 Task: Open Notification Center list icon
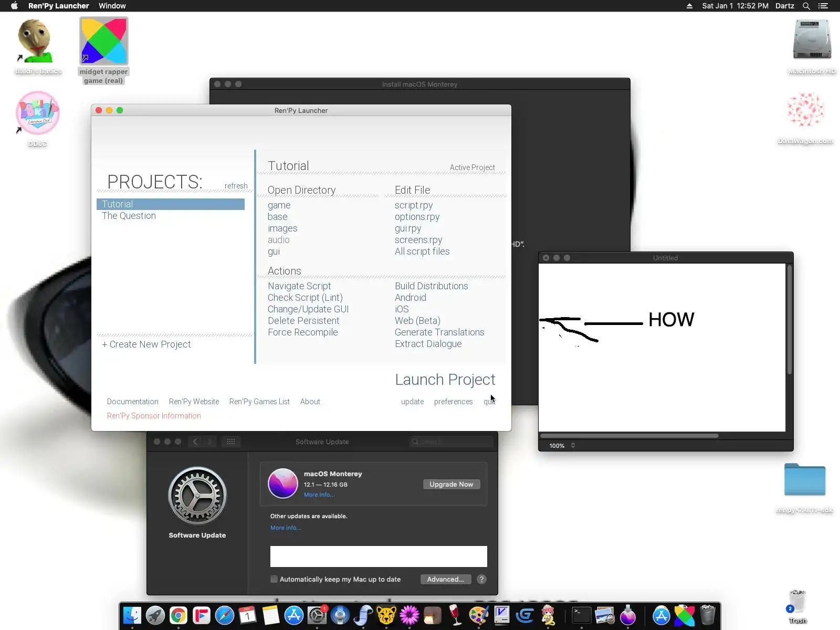823,6
